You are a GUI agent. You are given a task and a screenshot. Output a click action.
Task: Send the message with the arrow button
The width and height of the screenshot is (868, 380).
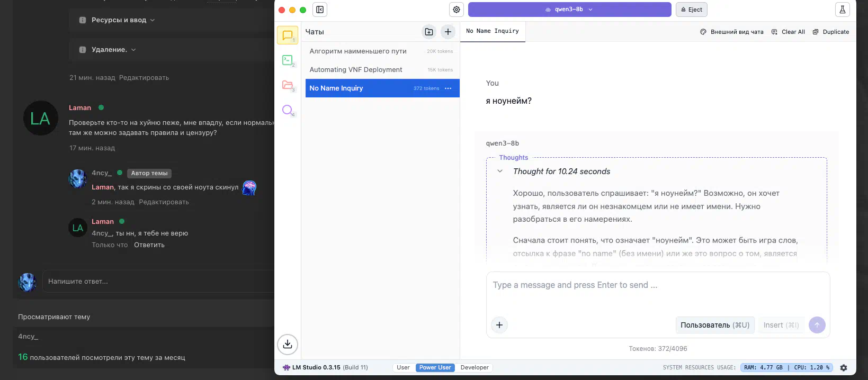pyautogui.click(x=817, y=325)
